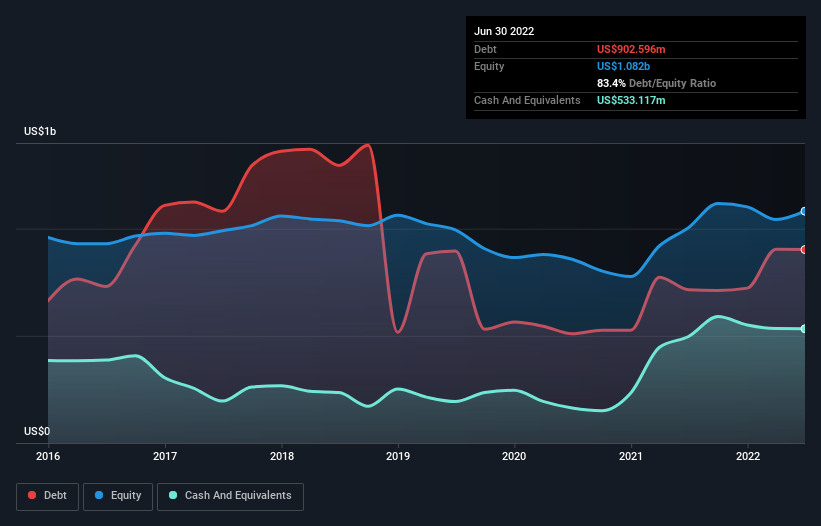
Task: Click the Jun 30 2022 tooltip date
Action: click(504, 31)
